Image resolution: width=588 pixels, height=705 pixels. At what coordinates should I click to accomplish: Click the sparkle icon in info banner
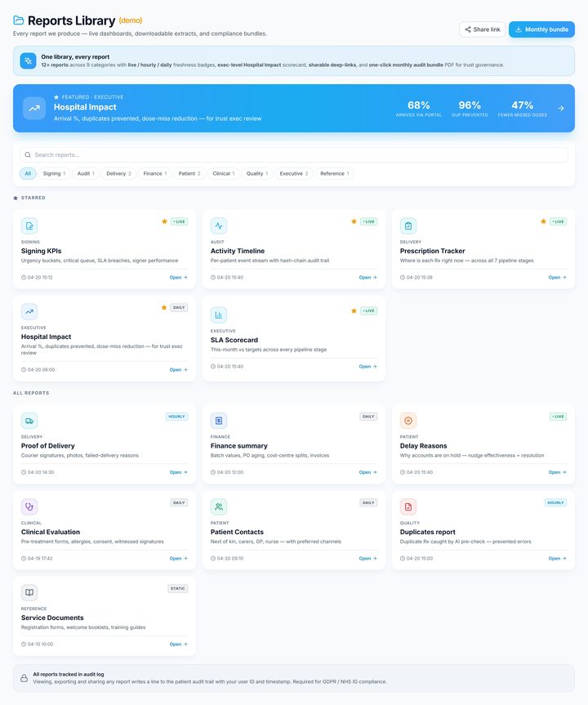[28, 60]
